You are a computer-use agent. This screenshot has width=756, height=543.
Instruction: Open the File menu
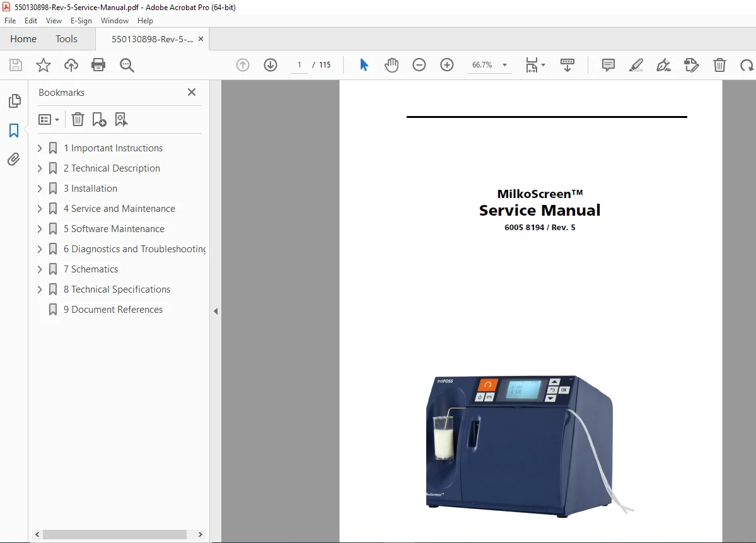(10, 21)
